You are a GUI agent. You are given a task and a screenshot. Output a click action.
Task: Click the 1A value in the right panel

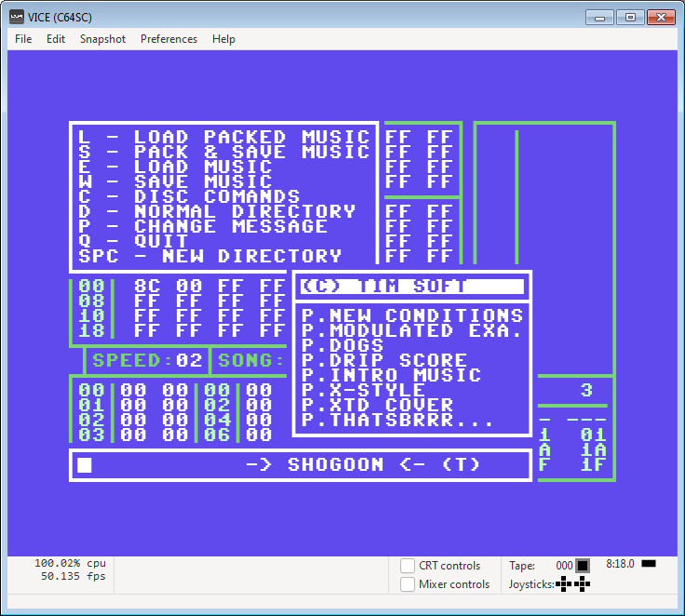pyautogui.click(x=593, y=449)
